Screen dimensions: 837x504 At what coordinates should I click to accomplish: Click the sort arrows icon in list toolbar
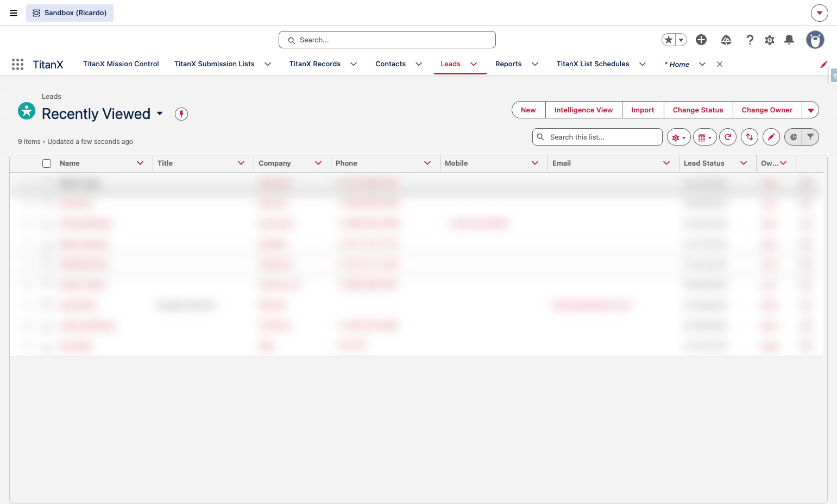point(750,137)
